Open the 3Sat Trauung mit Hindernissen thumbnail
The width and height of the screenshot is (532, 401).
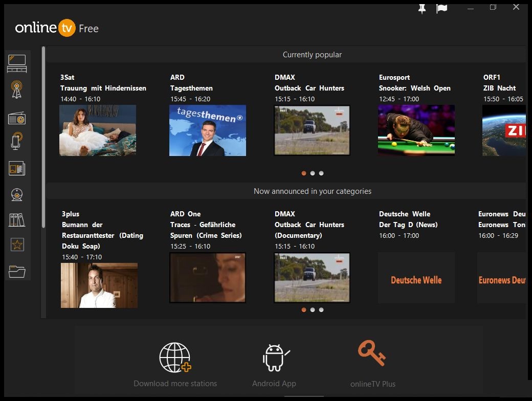click(98, 130)
